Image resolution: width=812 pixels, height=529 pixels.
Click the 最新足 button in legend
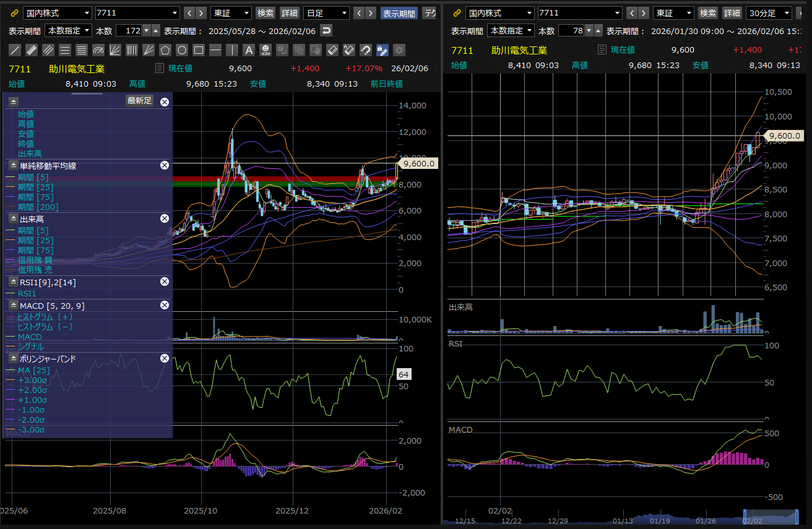click(x=139, y=101)
